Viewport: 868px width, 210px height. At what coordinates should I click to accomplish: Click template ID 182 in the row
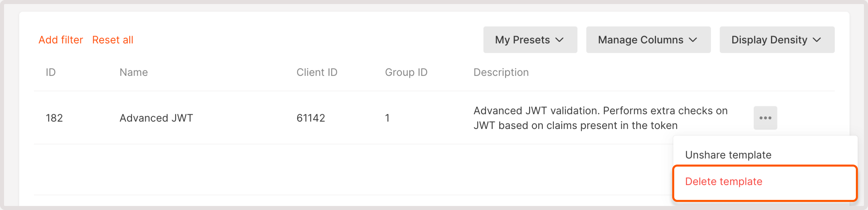tap(54, 118)
